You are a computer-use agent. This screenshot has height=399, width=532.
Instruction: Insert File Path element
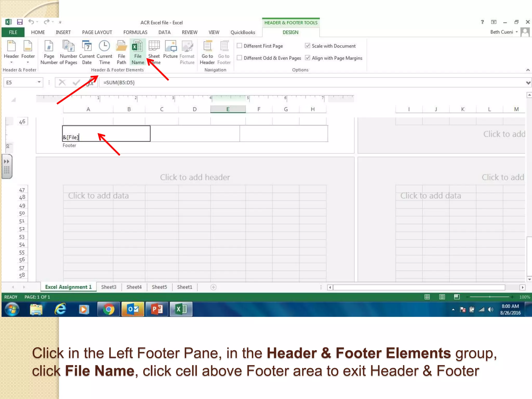(121, 52)
